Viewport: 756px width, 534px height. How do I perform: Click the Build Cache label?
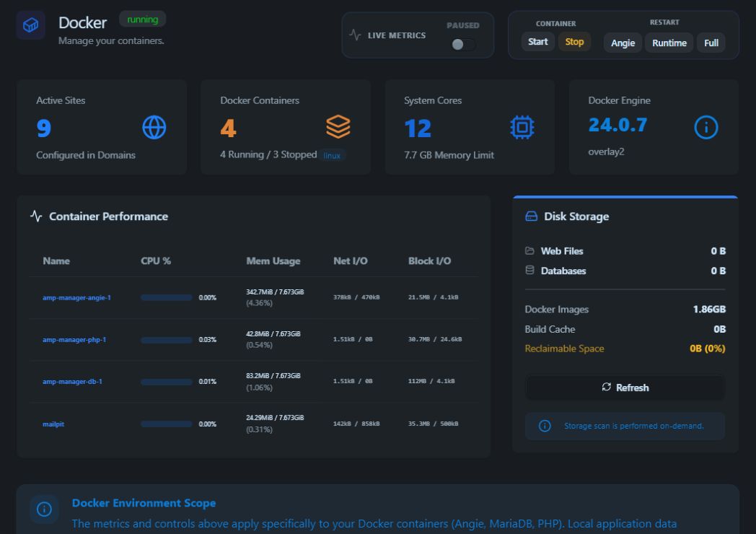(550, 329)
